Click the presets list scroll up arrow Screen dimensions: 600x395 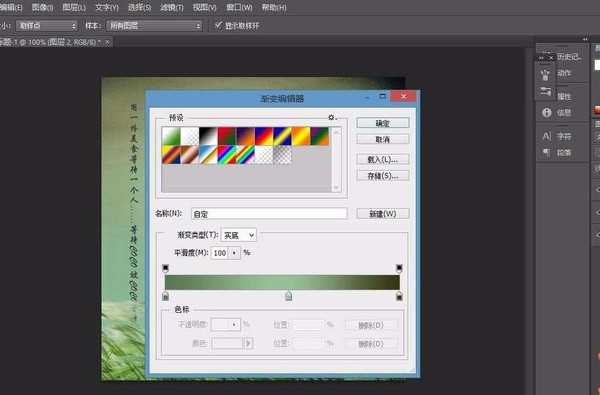tap(336, 132)
